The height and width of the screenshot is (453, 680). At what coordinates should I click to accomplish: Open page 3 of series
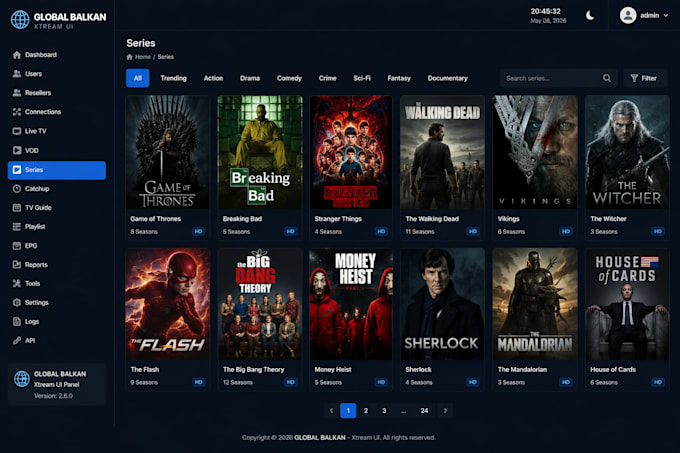(x=384, y=411)
